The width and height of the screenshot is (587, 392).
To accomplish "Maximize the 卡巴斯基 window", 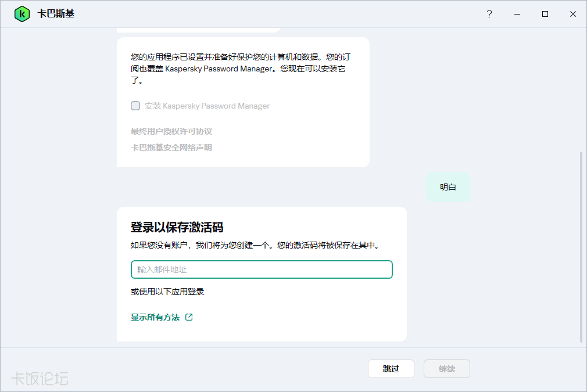I will tap(545, 14).
